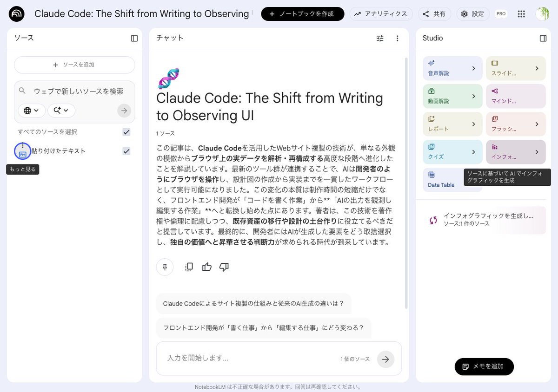Add a source with ソースを追加
The height and width of the screenshot is (392, 558).
pos(74,65)
